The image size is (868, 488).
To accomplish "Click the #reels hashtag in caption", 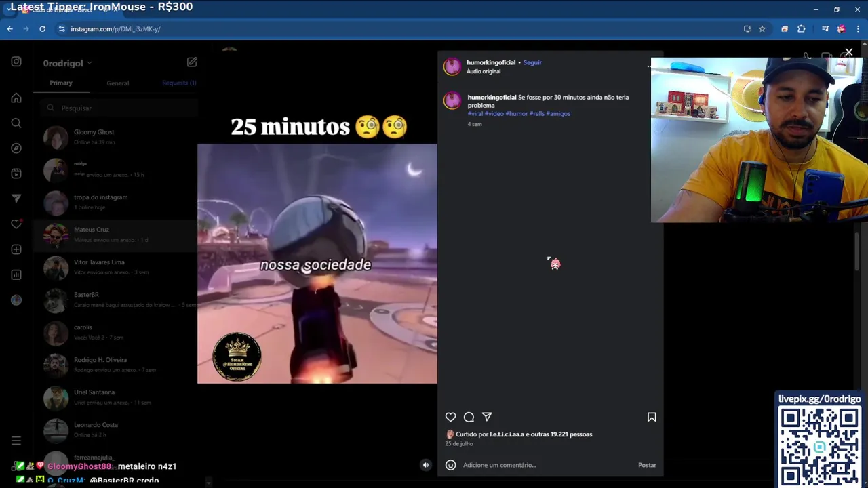I will (x=536, y=114).
